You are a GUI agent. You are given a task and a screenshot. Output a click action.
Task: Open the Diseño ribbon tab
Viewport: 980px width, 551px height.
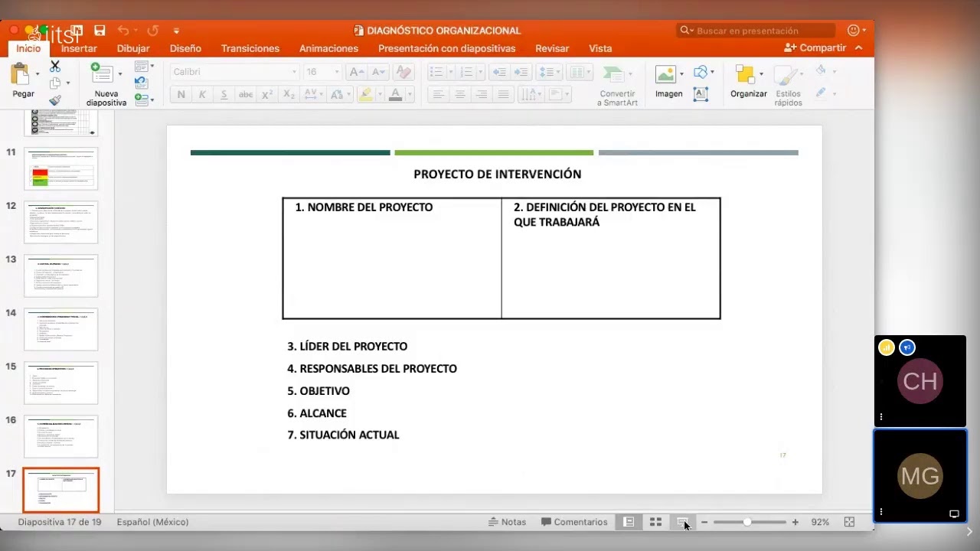tap(185, 48)
